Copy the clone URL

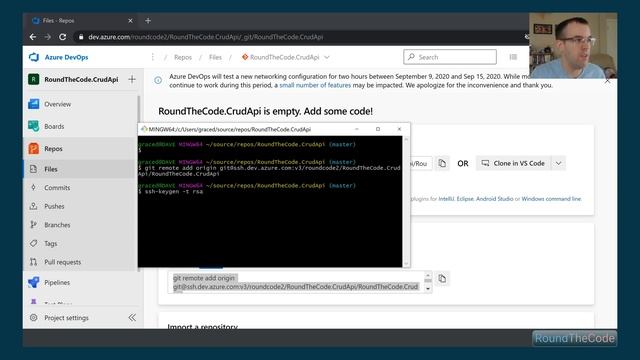[442, 163]
